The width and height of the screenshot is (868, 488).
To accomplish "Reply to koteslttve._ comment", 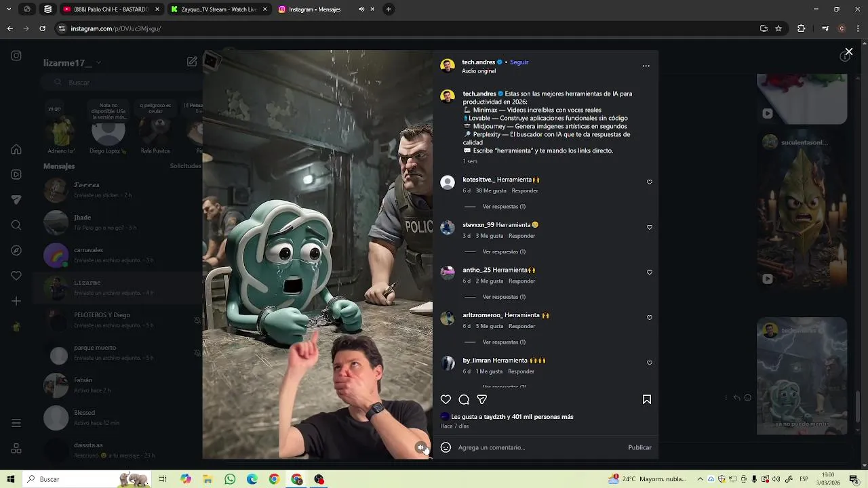I will (x=525, y=191).
